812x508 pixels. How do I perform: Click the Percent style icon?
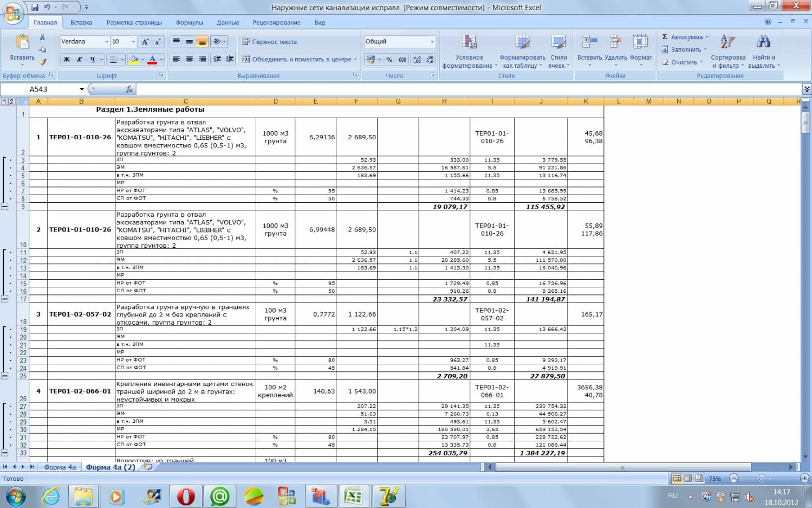[x=389, y=60]
